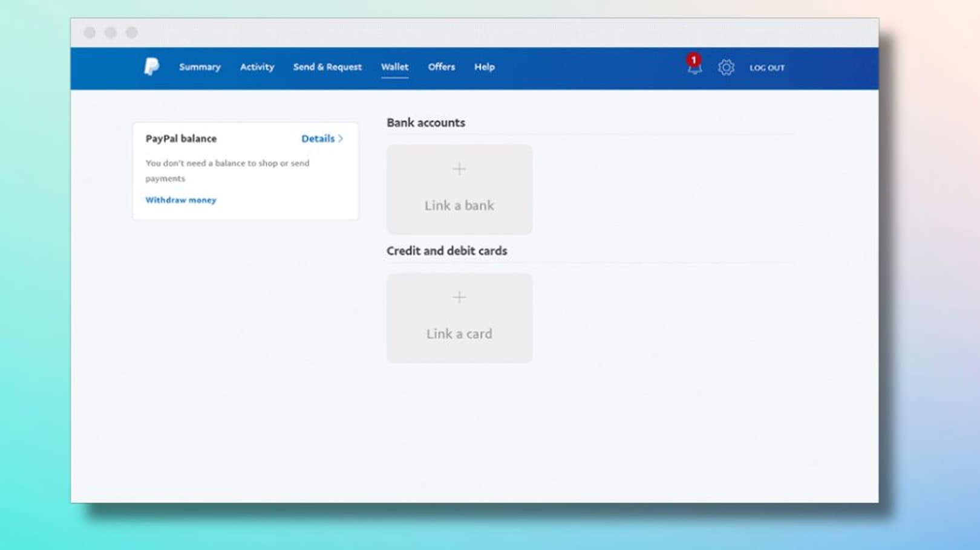Image resolution: width=980 pixels, height=550 pixels.
Task: Click the third maximize window dot
Action: point(132,33)
